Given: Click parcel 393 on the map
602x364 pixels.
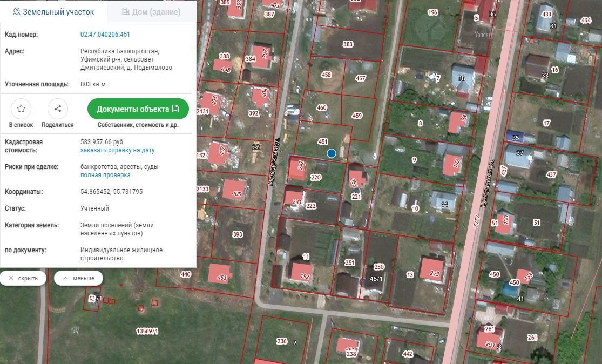Looking at the screenshot, I should (238, 234).
